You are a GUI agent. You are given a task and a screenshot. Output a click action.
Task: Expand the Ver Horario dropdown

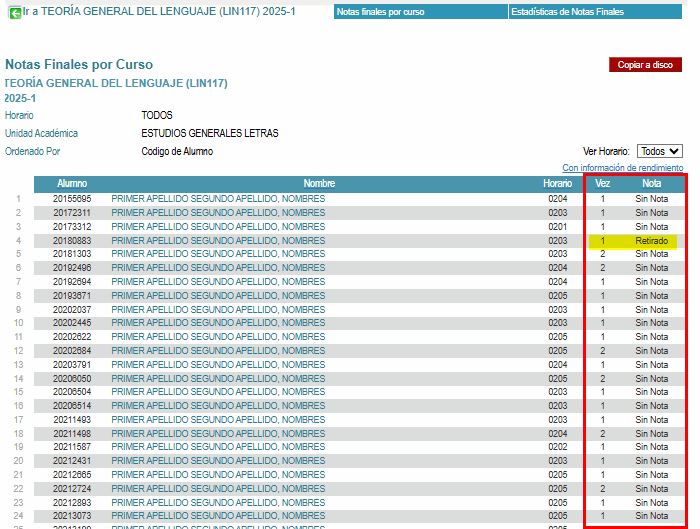tap(660, 151)
